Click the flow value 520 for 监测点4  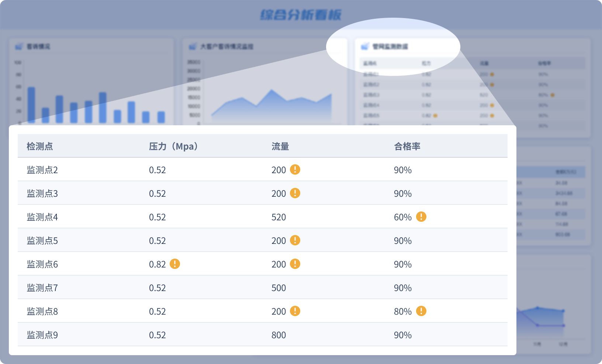point(278,217)
